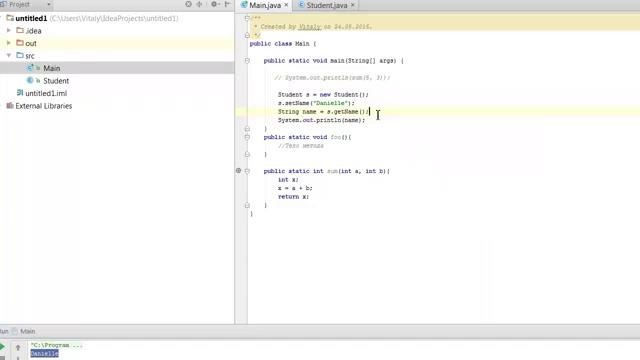
Task: Click the scroll-from-source target icon in Project panel
Action: point(188,4)
